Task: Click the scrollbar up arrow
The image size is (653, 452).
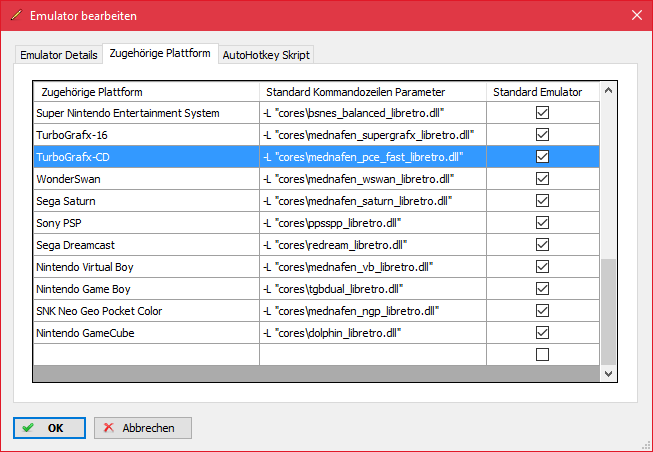Action: (608, 90)
